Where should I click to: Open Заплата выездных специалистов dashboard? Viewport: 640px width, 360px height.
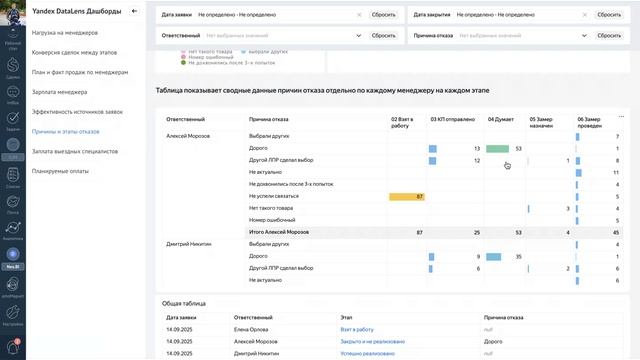[x=75, y=151]
